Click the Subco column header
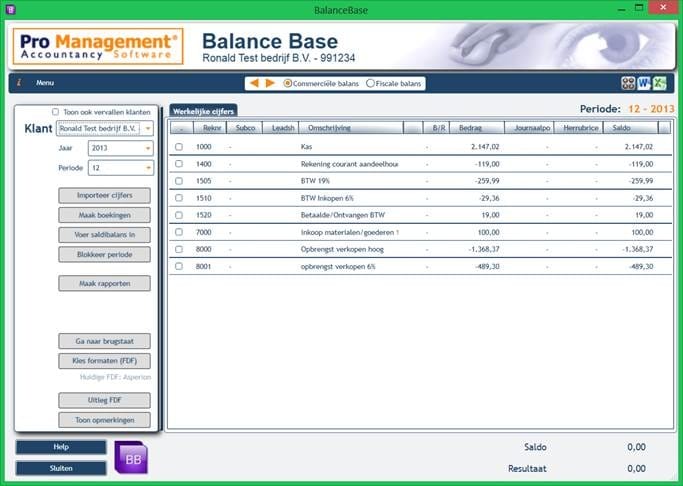683x486 pixels. coord(244,128)
